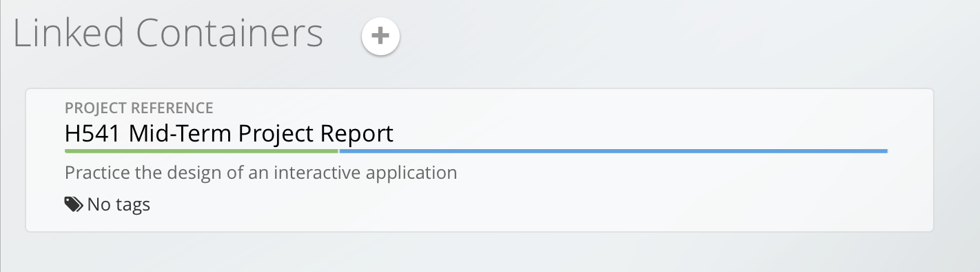Click the blue segment of progress bar

[x=613, y=150]
